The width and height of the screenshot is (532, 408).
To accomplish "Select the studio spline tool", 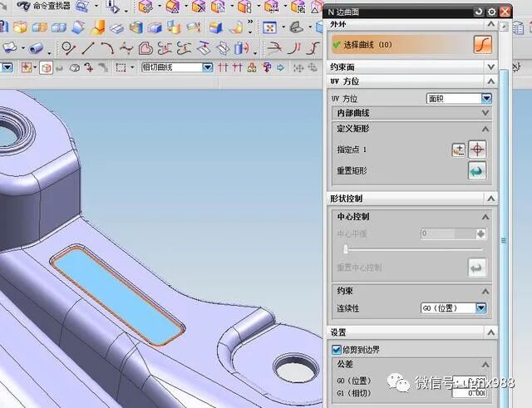I will pos(126,48).
